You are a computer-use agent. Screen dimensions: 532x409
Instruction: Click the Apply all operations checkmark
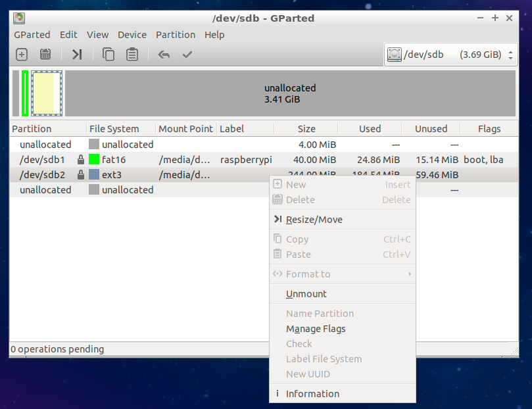(187, 55)
